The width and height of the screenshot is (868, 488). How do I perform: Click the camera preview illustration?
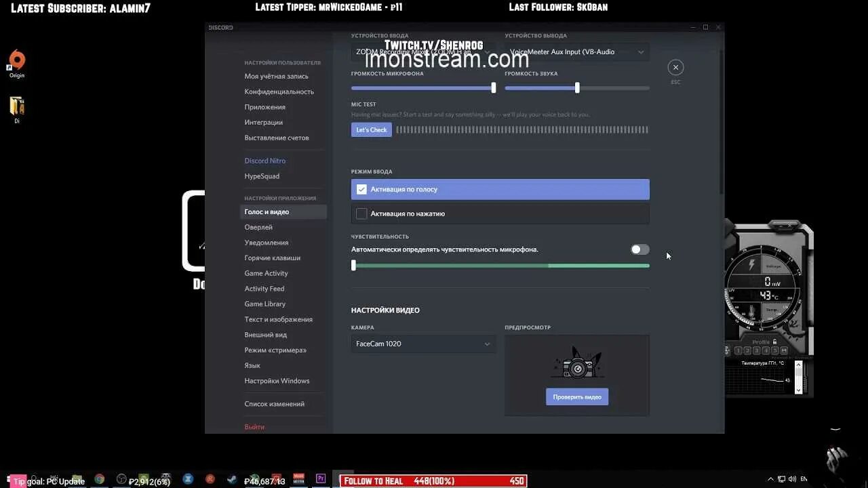(x=578, y=363)
